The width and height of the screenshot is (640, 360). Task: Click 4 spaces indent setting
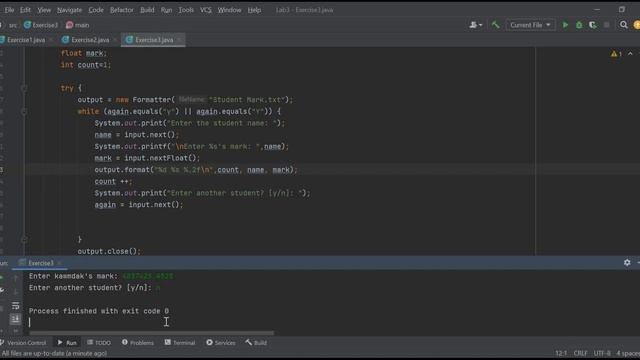[628, 353]
